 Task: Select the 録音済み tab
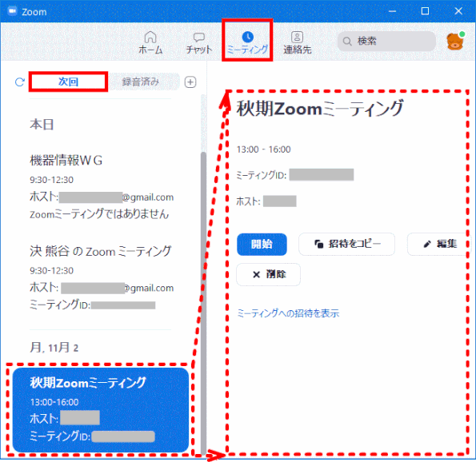[x=141, y=82]
